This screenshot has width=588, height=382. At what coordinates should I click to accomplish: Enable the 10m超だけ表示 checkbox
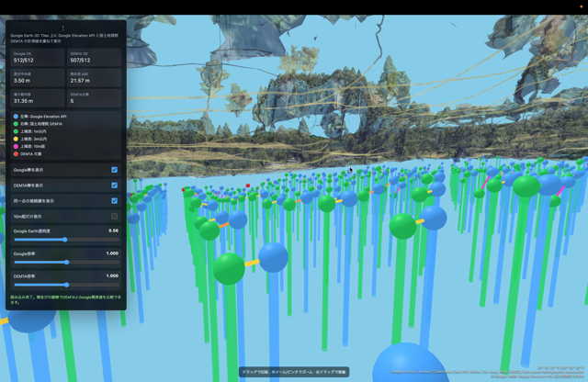114,217
